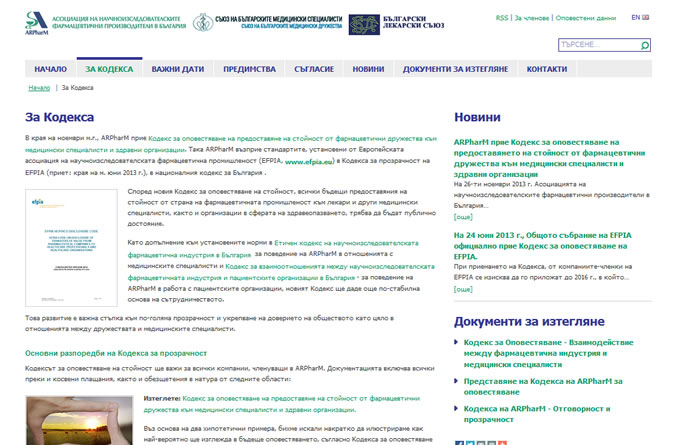Click the Новини sidebar heading
The width and height of the screenshot is (675, 445).
[x=477, y=117]
